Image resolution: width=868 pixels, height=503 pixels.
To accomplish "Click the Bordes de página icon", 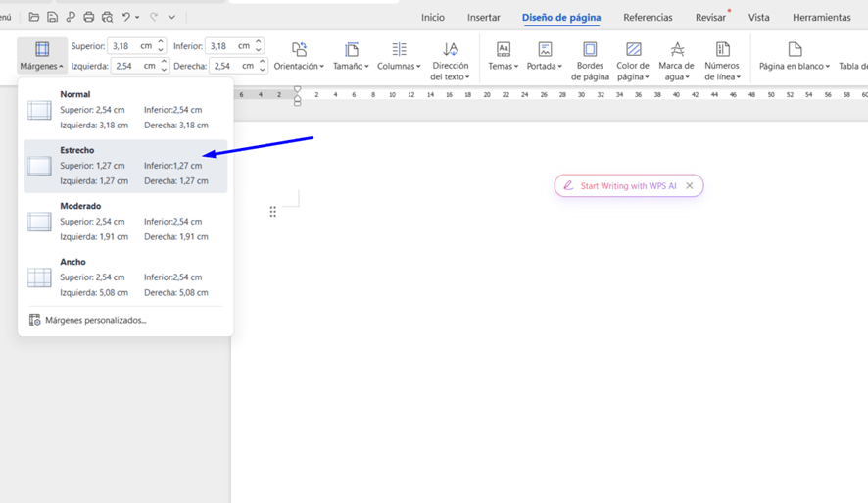I will coord(590,50).
